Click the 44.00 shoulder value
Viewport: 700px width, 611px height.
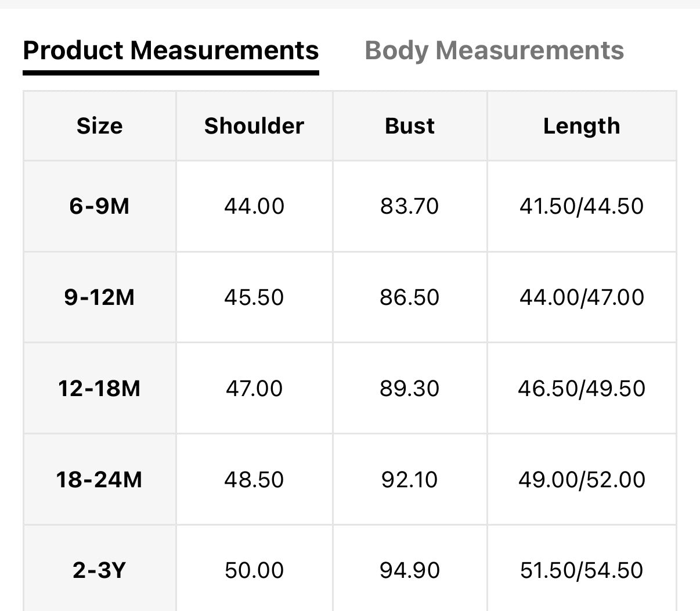click(254, 206)
